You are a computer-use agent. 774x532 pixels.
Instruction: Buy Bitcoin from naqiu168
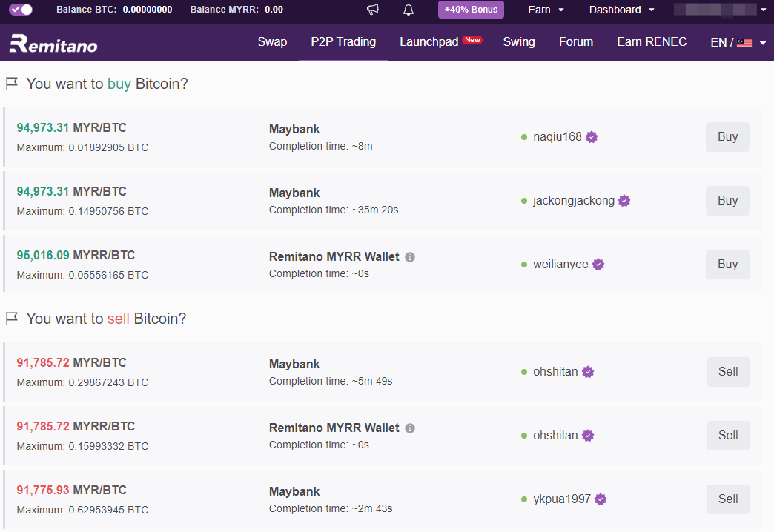pos(727,136)
